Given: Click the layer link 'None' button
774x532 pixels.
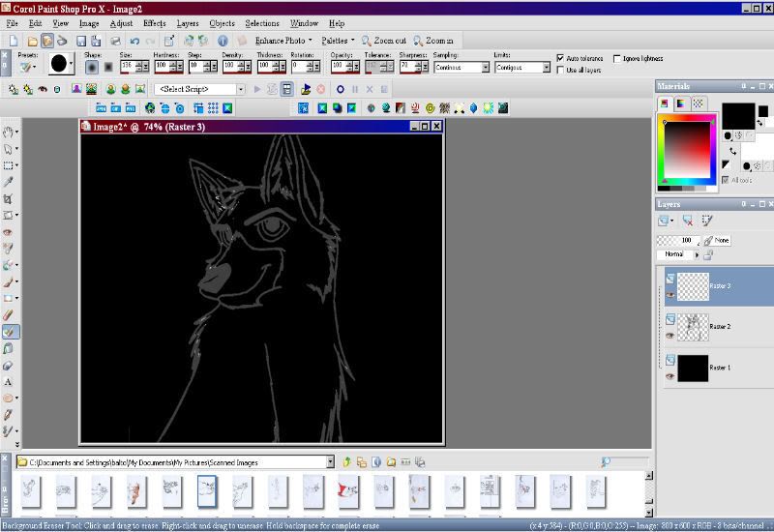Looking at the screenshot, I should (717, 240).
